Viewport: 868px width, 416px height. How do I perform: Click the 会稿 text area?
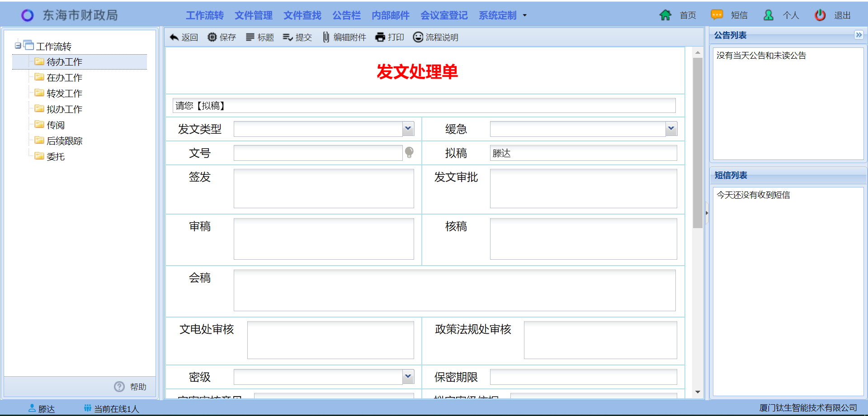[455, 290]
